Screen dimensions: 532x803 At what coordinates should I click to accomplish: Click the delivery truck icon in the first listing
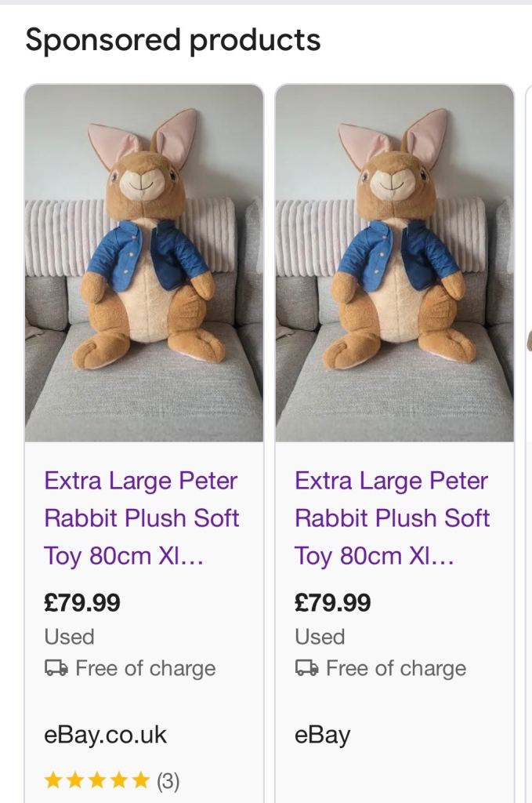point(56,668)
